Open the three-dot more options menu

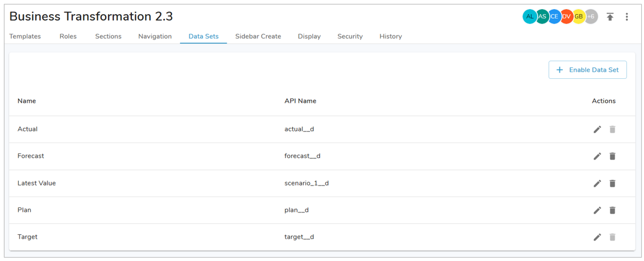[626, 17]
